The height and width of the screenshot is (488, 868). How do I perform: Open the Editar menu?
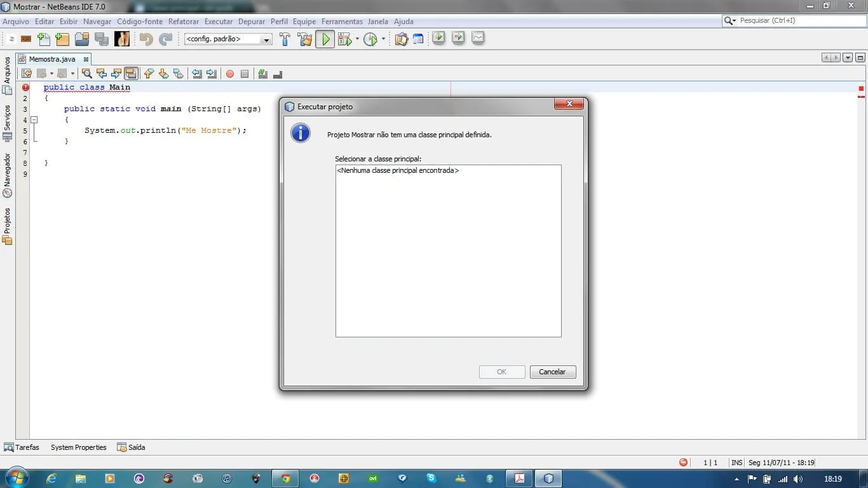coord(44,22)
